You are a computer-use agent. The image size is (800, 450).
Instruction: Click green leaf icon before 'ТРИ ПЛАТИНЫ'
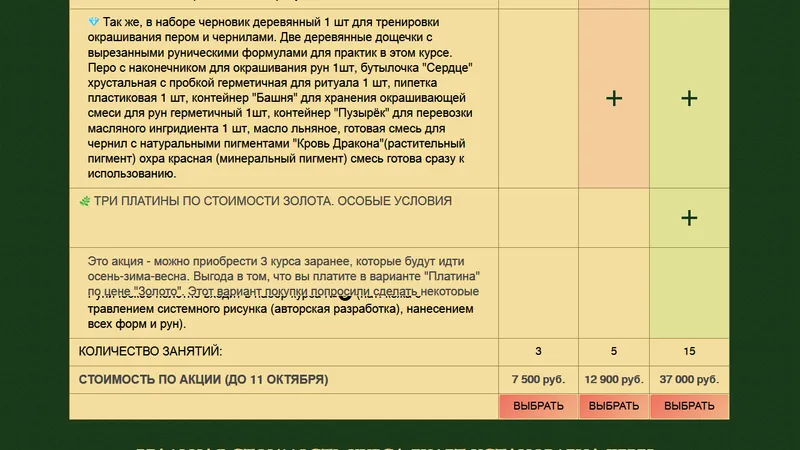pos(85,201)
